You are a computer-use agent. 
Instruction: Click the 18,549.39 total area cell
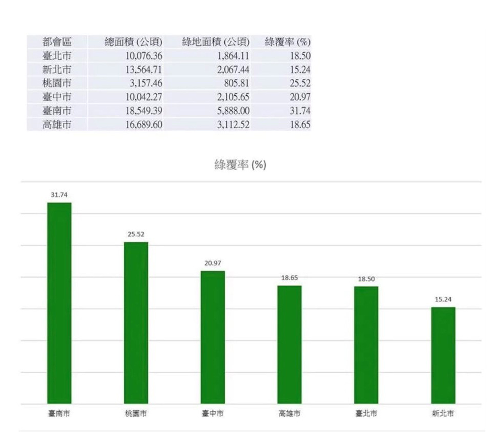(x=144, y=111)
